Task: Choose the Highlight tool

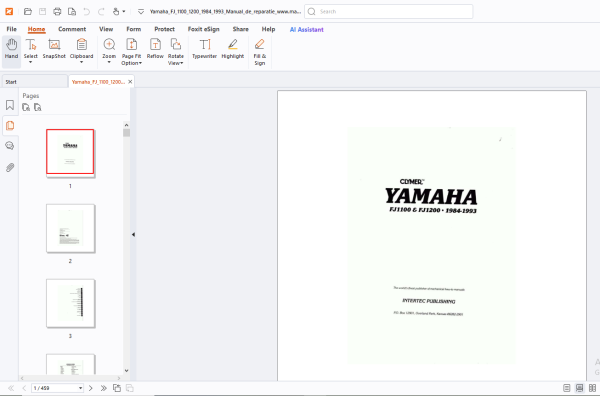Action: pos(233,49)
